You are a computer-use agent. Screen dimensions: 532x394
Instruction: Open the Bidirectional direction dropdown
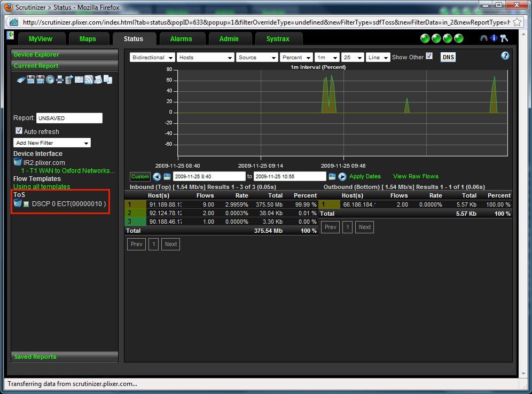(x=152, y=57)
